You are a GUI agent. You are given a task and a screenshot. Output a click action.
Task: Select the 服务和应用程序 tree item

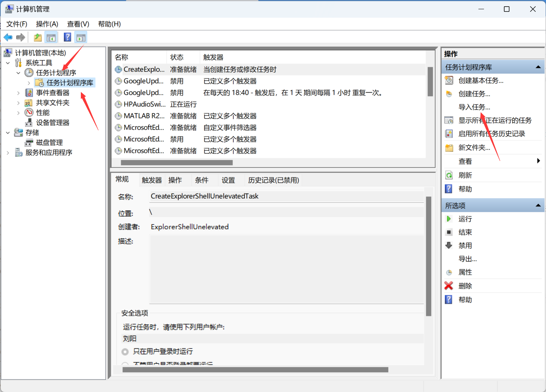49,152
